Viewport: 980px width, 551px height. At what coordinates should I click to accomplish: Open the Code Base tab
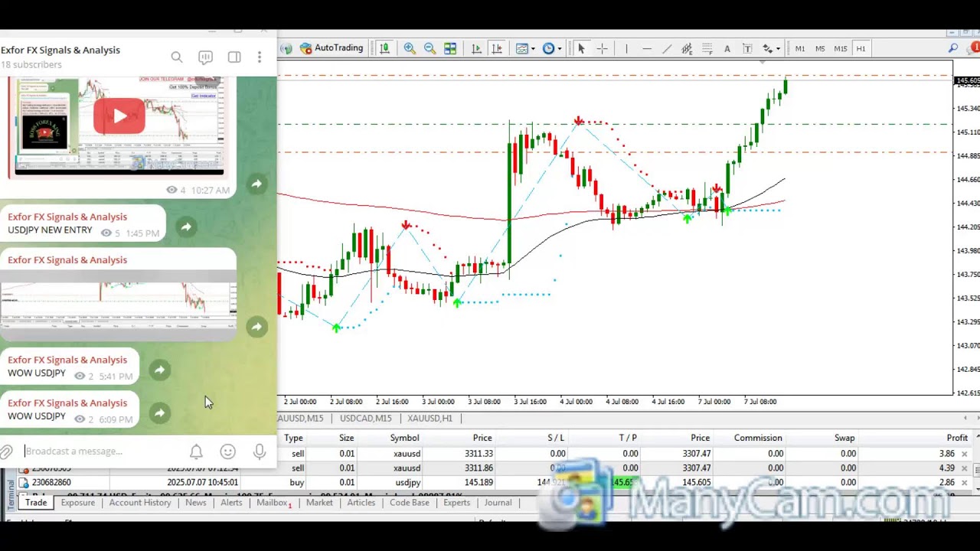[410, 503]
